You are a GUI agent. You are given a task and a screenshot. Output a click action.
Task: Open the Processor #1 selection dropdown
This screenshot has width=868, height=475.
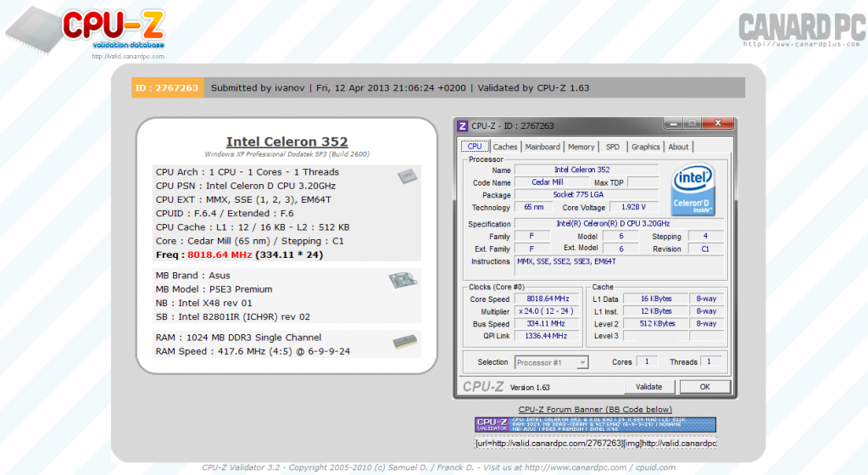551,363
